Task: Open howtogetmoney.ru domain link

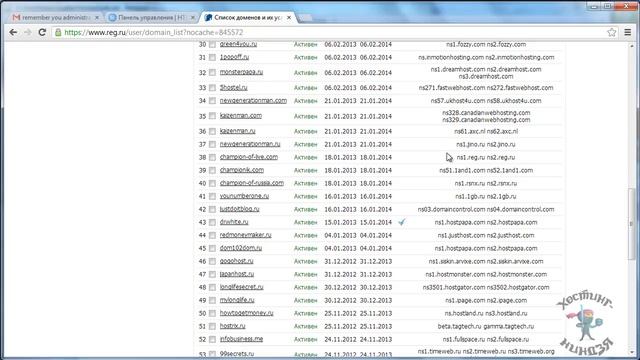Action: [x=247, y=313]
